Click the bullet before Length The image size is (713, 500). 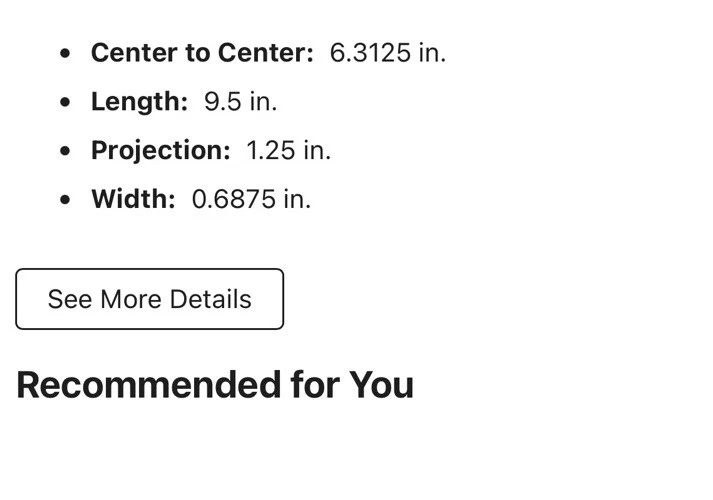[x=66, y=102]
